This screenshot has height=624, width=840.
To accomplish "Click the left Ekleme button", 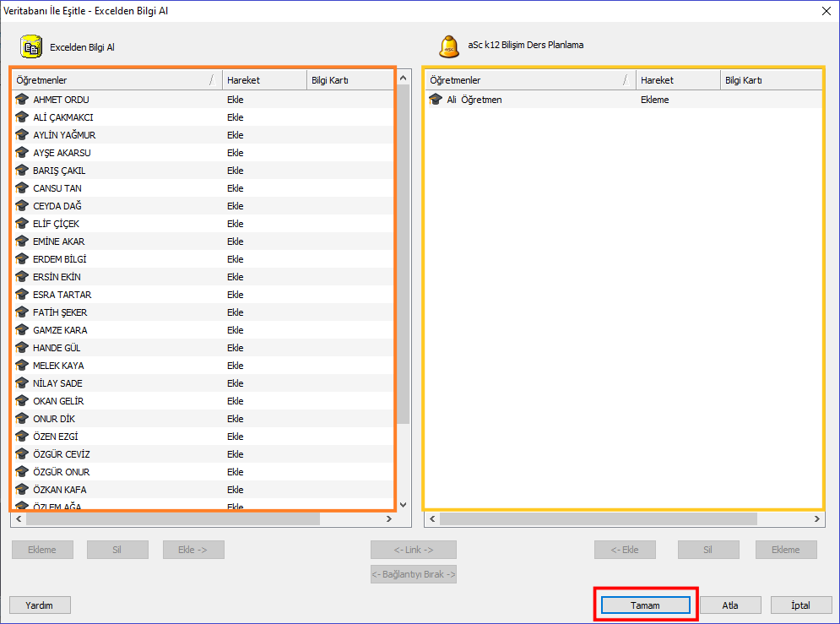I will click(x=42, y=550).
